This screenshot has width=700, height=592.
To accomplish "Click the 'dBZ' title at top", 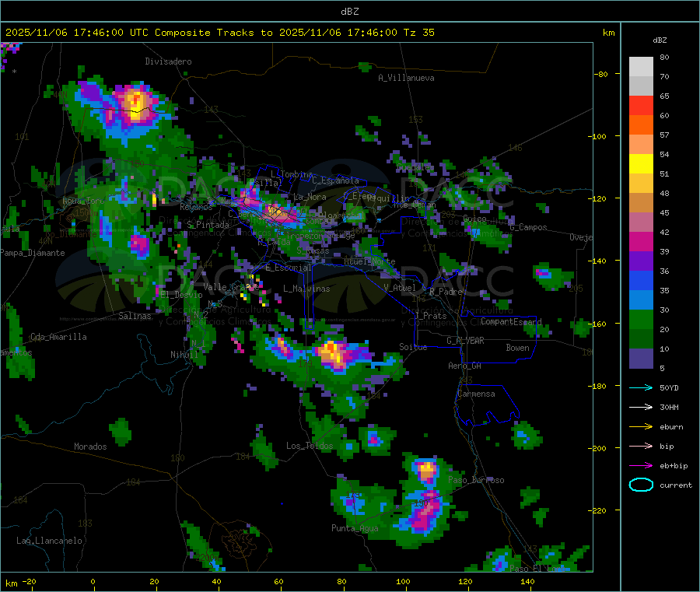I will tap(349, 11).
